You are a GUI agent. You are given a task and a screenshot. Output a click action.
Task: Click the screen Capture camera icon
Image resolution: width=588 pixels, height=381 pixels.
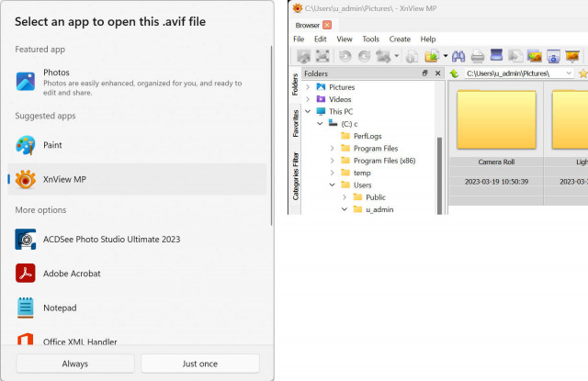(x=553, y=56)
